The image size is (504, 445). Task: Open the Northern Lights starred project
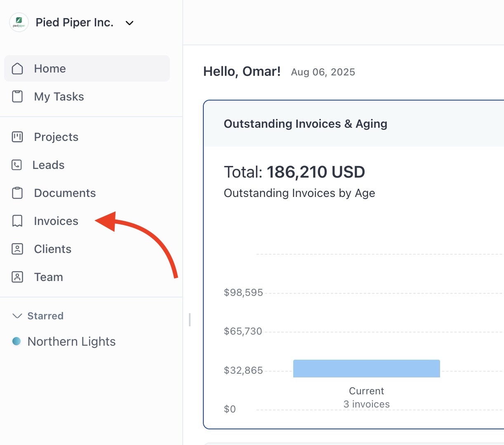tap(71, 342)
